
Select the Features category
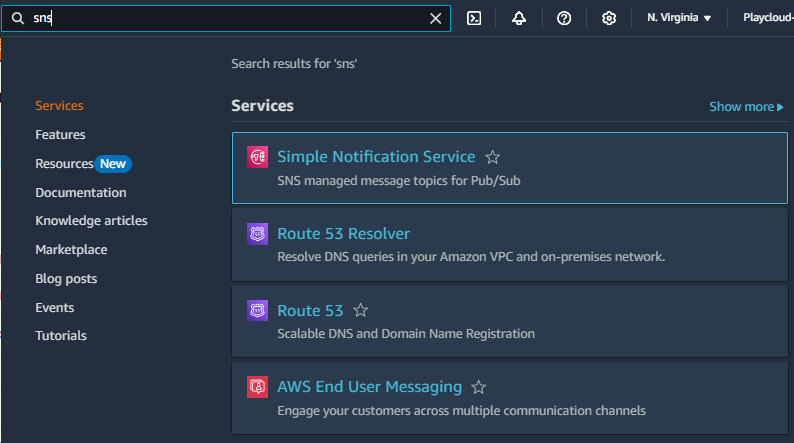[x=60, y=134]
